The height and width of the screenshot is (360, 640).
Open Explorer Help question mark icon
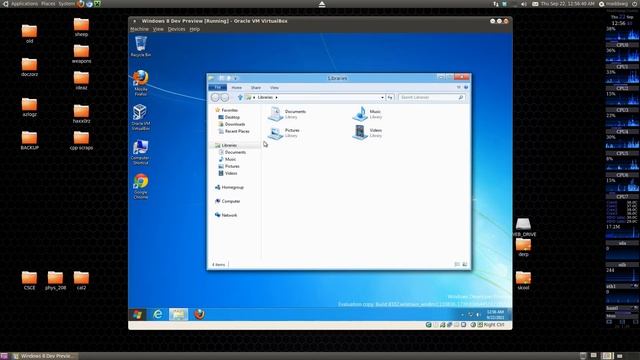pyautogui.click(x=466, y=87)
